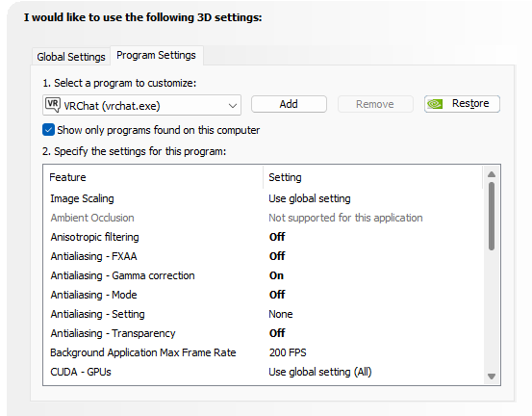532x416 pixels.
Task: Click the scroll down arrow of settings list
Action: [x=492, y=377]
